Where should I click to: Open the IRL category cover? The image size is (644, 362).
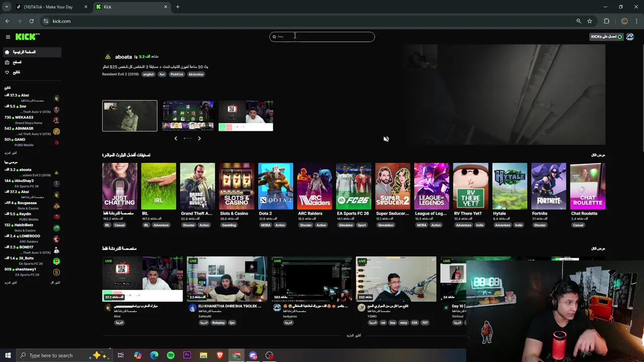pos(158,186)
